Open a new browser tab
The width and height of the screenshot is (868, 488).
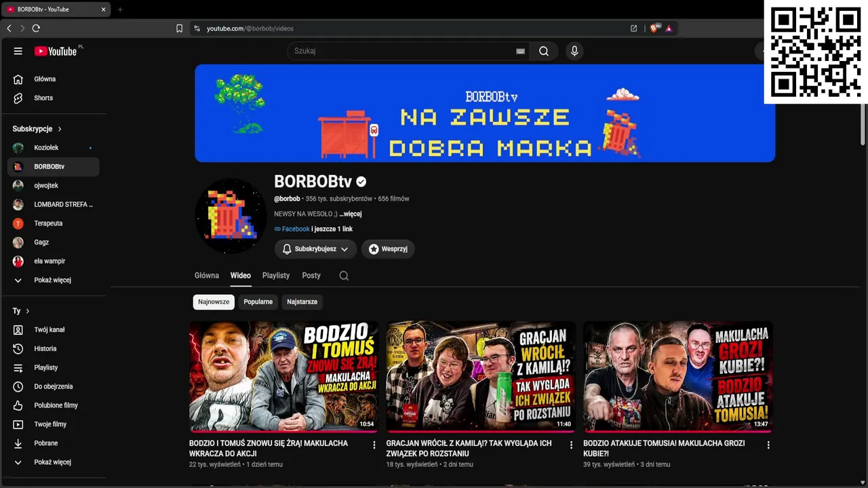click(120, 9)
